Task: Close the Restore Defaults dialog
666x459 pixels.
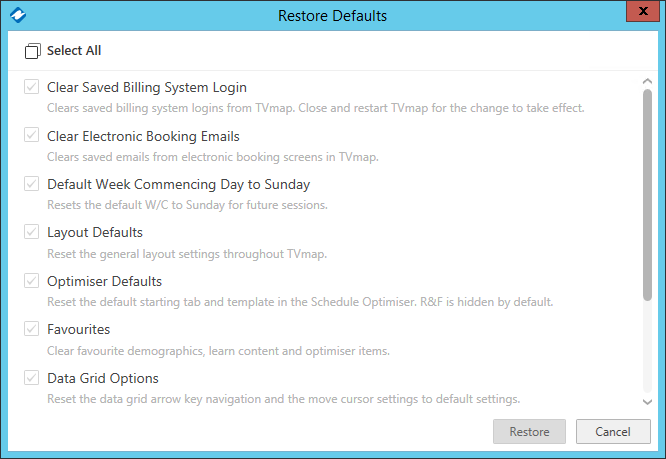Action: click(x=643, y=11)
